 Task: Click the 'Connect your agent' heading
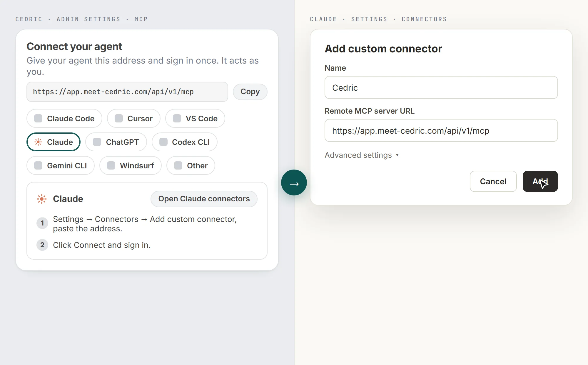74,47
